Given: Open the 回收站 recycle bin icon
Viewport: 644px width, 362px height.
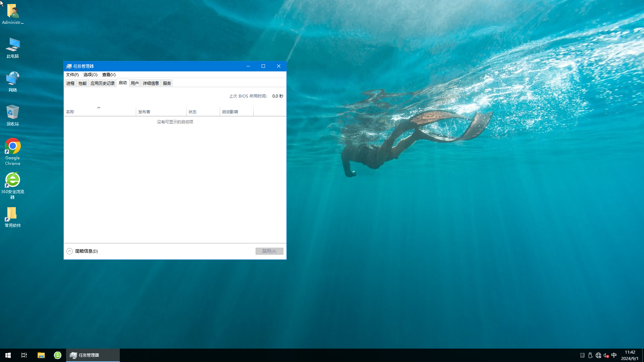Looking at the screenshot, I should 13,115.
